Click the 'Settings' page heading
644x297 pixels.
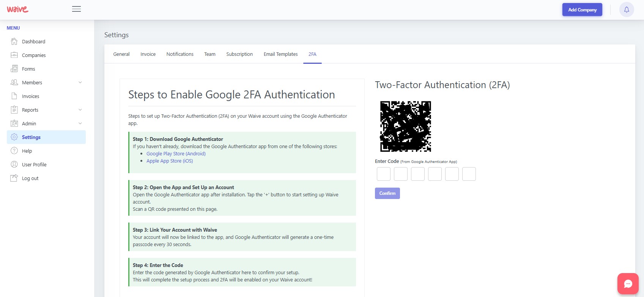(117, 35)
